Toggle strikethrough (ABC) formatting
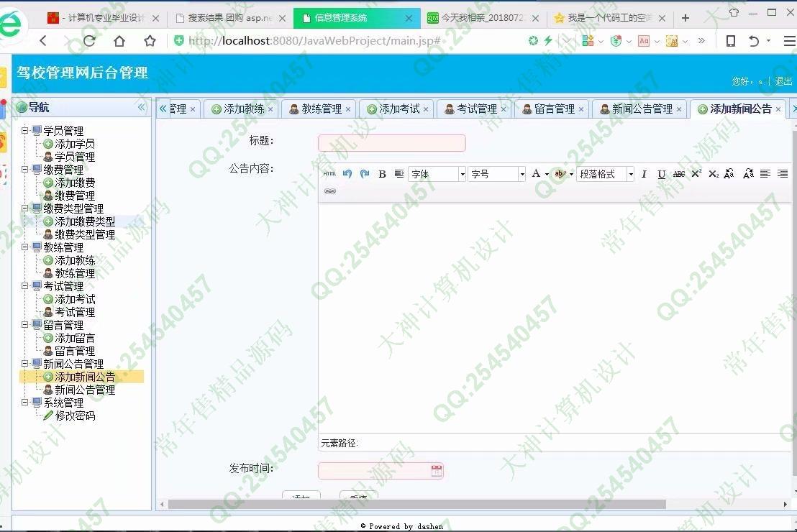Viewport: 797px width, 532px height. 678,174
